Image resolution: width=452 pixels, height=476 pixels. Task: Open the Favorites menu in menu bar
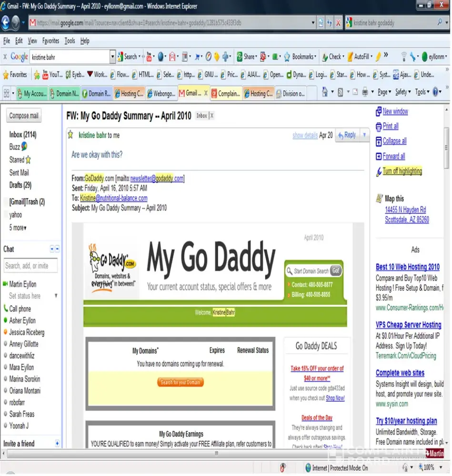pyautogui.click(x=50, y=40)
